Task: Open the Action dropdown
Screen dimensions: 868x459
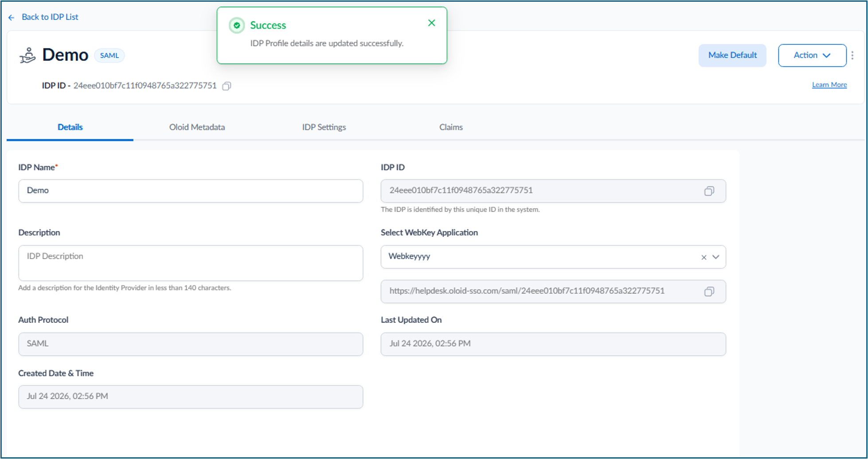Action: 812,55
